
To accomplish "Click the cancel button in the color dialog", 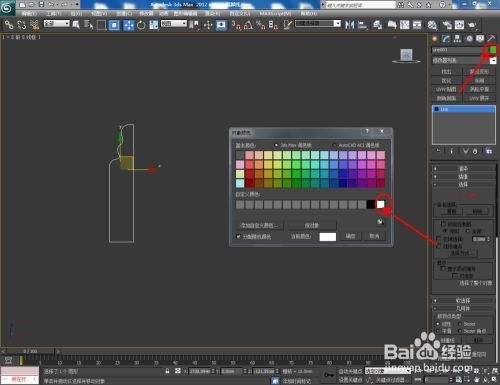I will tap(374, 236).
